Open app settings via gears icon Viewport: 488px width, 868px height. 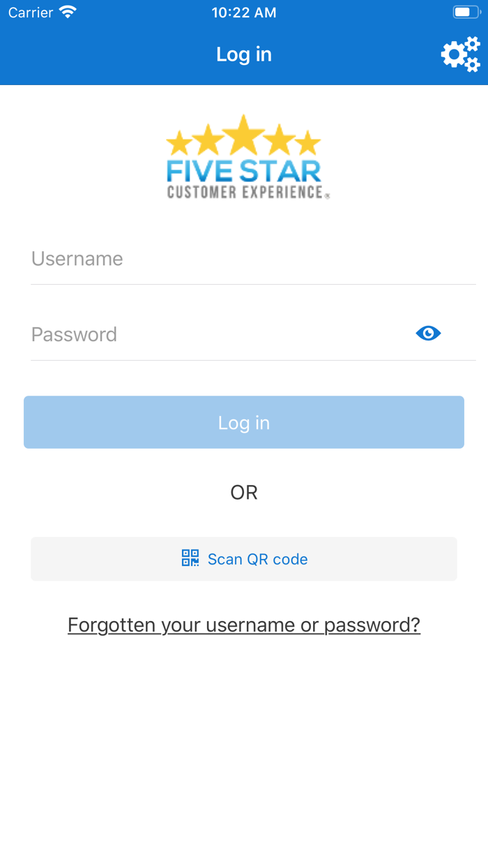[461, 54]
